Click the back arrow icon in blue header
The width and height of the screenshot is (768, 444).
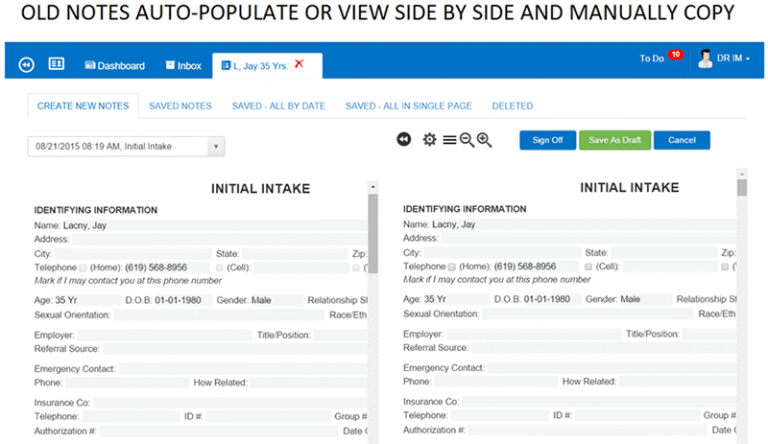tap(26, 65)
